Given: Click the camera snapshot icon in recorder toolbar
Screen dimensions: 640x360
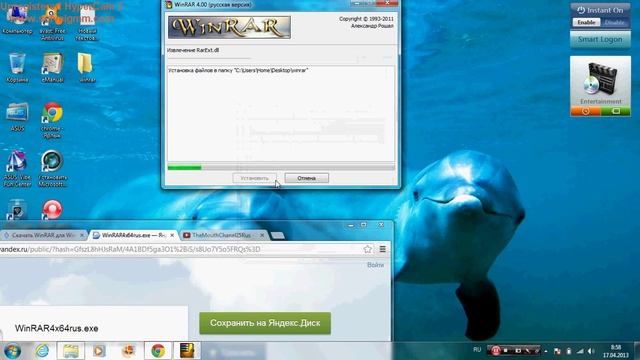Looking at the screenshot, I should [518, 351].
